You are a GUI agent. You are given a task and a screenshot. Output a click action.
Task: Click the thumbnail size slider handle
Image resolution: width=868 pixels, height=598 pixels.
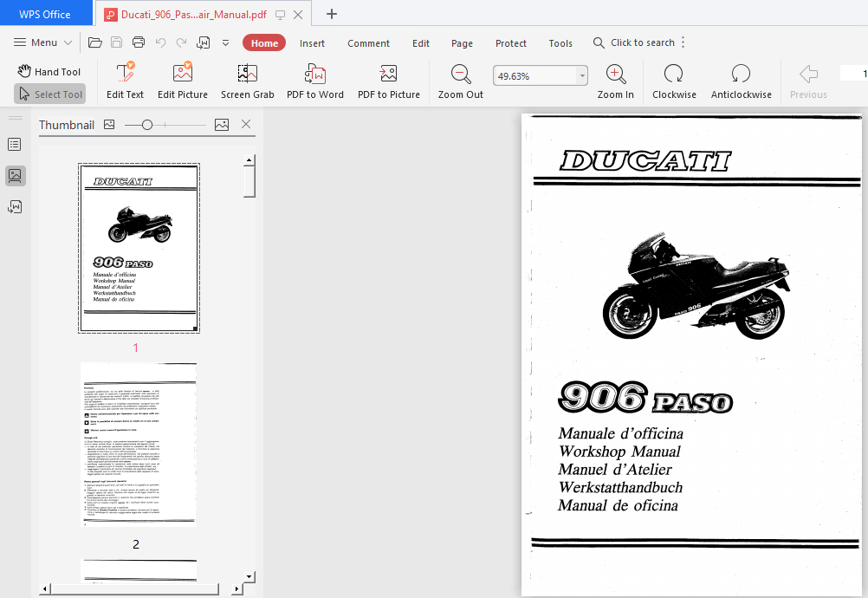(x=146, y=125)
